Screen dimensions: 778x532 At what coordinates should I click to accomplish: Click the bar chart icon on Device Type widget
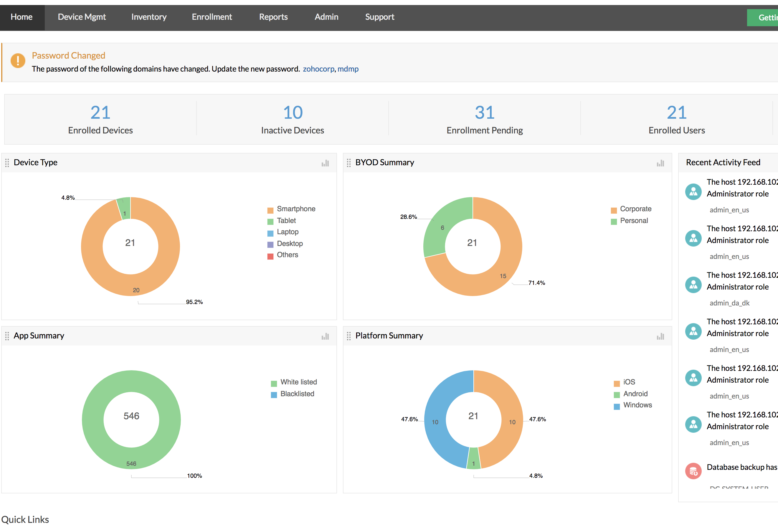pos(325,163)
